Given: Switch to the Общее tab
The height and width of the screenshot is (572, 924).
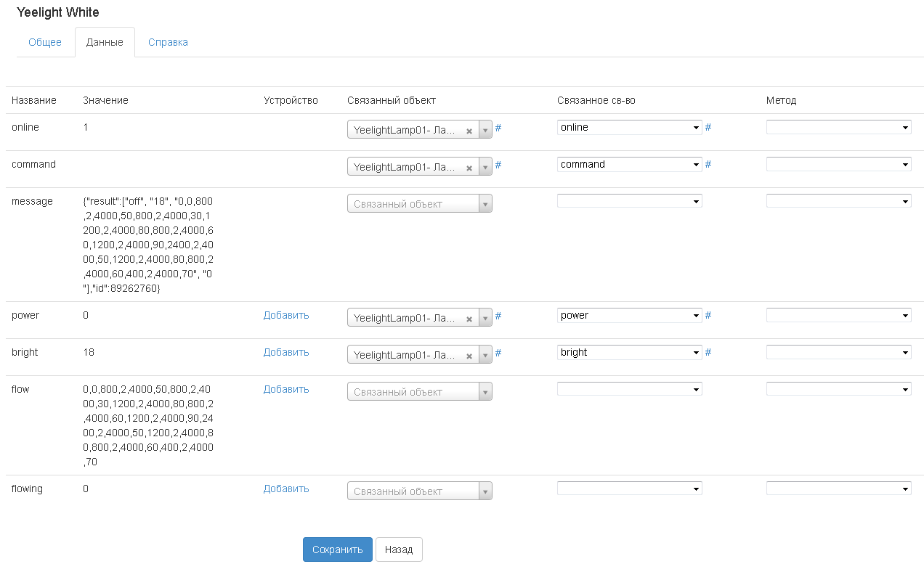Looking at the screenshot, I should click(45, 42).
